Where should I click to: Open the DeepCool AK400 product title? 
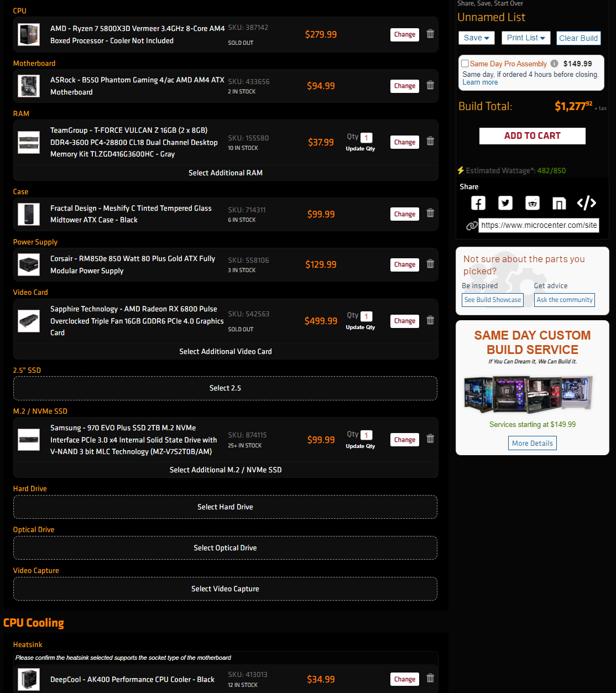click(132, 679)
